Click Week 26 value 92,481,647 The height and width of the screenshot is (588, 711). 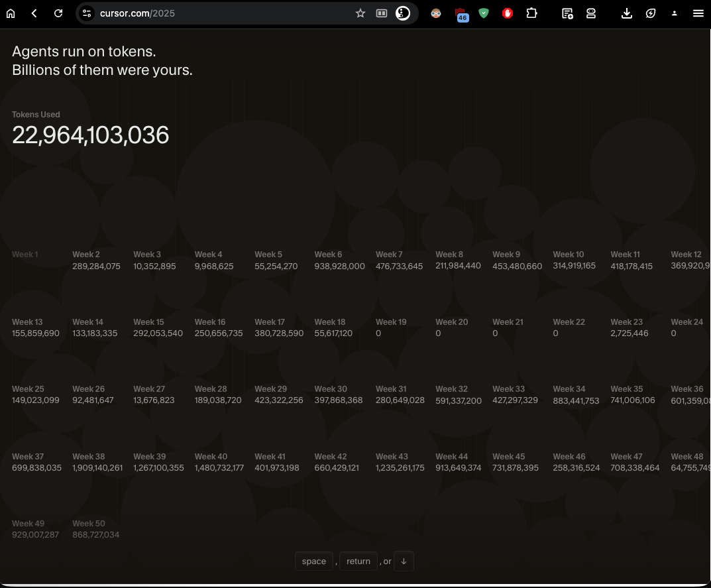click(x=93, y=400)
